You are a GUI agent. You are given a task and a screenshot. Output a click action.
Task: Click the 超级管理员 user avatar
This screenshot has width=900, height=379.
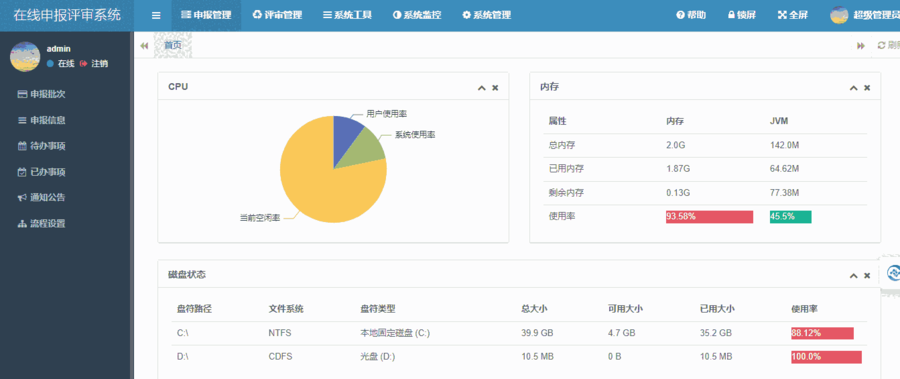pyautogui.click(x=839, y=16)
